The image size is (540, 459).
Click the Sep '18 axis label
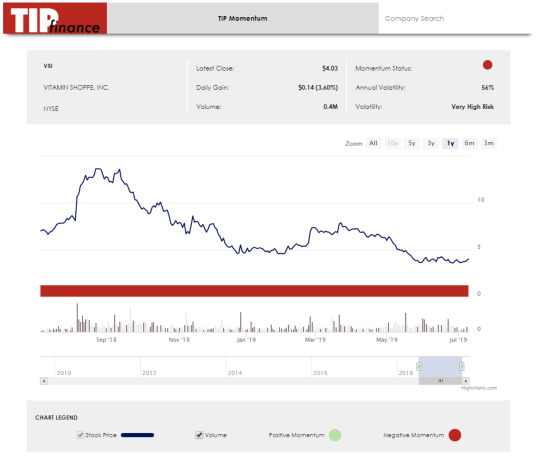tap(106, 340)
